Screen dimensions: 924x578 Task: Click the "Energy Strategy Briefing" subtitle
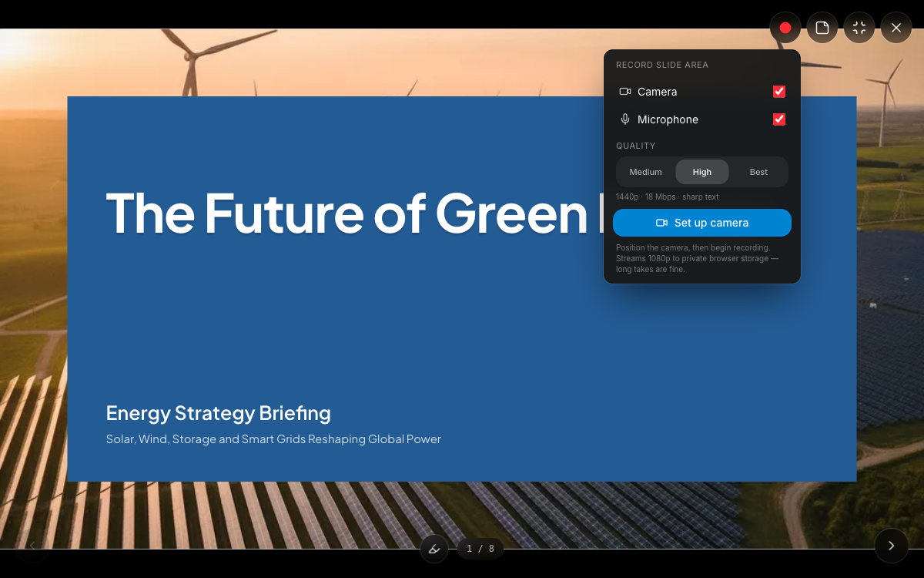[x=219, y=413]
